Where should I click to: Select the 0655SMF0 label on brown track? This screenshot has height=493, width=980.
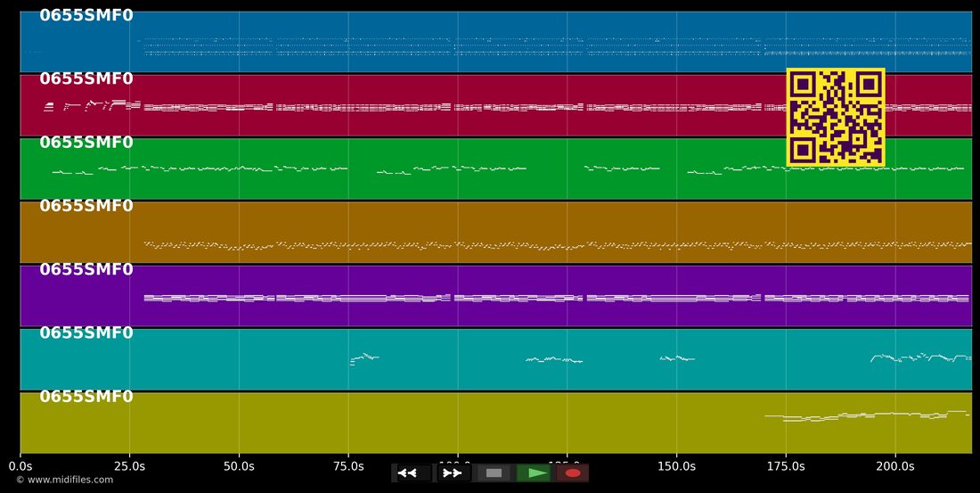(x=86, y=206)
